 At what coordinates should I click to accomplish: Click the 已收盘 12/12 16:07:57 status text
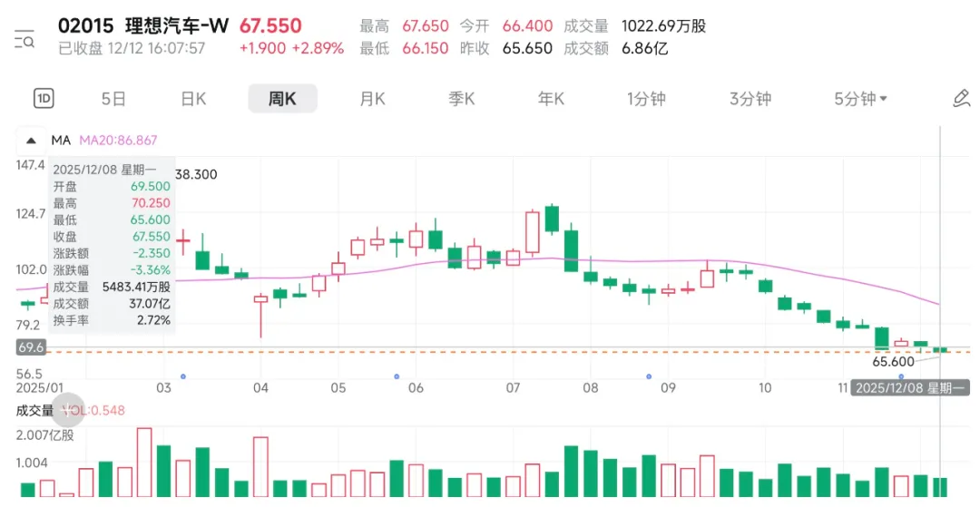click(x=132, y=48)
